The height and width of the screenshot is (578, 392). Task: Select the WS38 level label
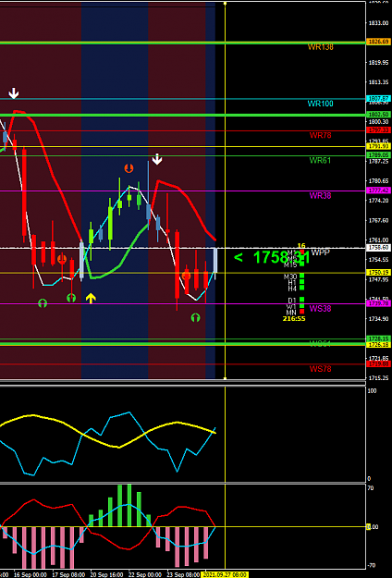320,309
